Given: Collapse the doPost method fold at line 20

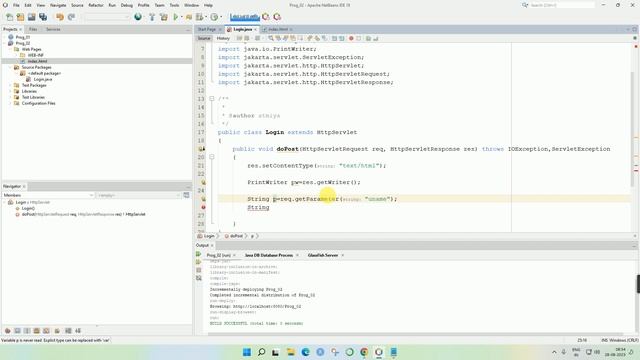Looking at the screenshot, I should [212, 157].
